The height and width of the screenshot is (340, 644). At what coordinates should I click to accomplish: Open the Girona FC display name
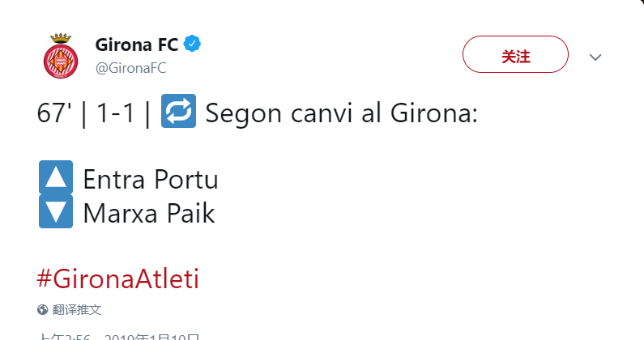(137, 45)
